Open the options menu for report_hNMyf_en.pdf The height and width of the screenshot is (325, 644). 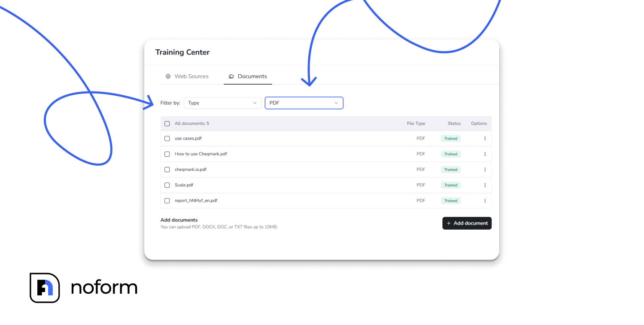click(485, 200)
